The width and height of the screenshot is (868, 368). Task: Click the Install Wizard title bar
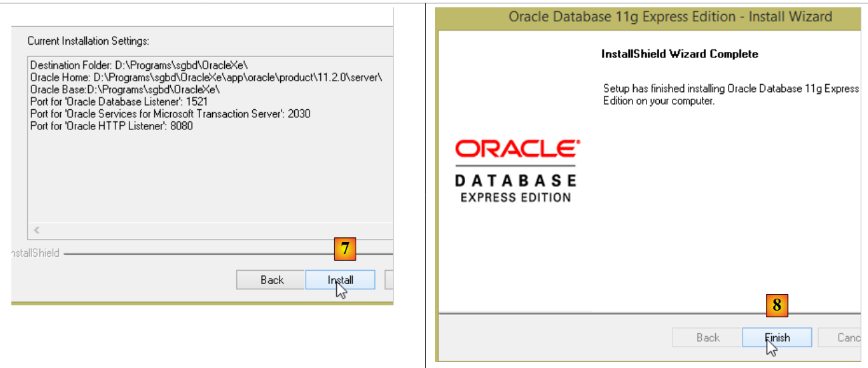coord(670,17)
